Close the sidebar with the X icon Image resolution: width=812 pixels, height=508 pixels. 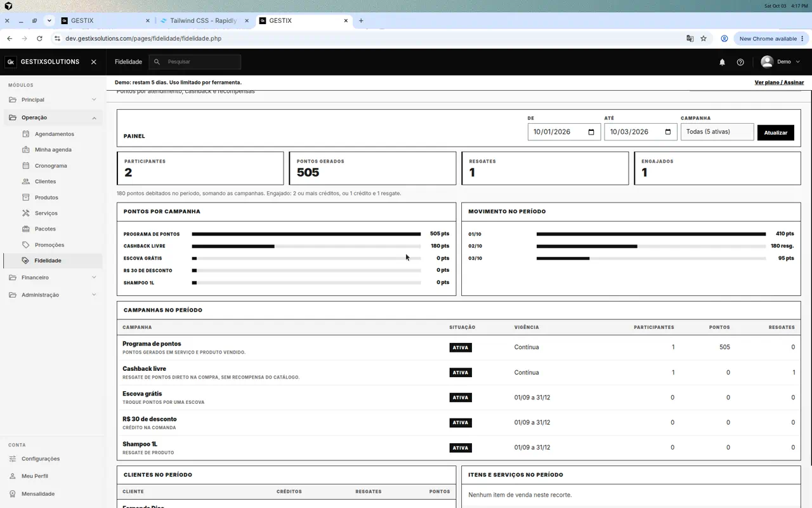94,62
